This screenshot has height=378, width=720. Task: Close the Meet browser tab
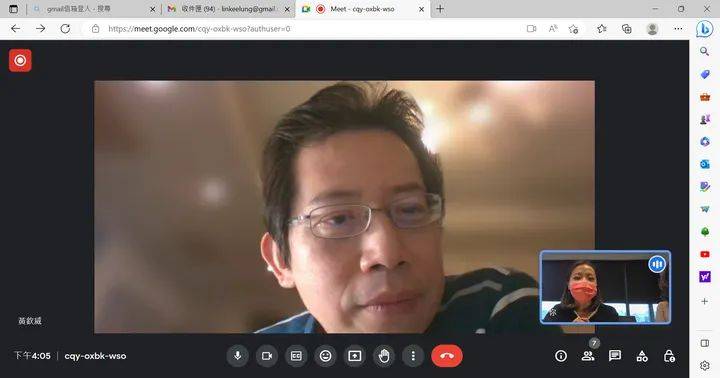tap(422, 9)
